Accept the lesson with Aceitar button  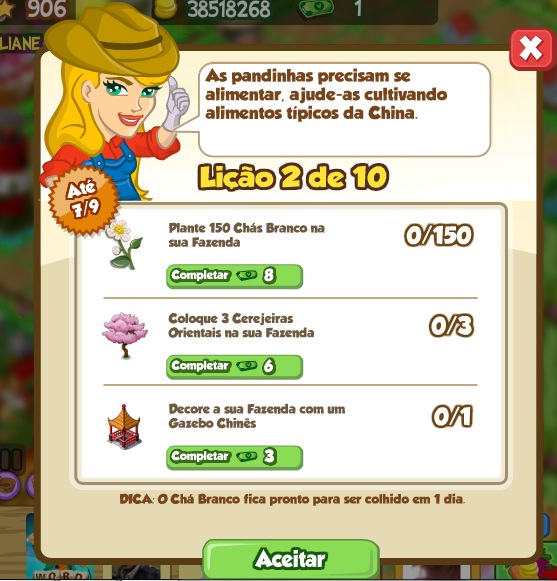(291, 559)
